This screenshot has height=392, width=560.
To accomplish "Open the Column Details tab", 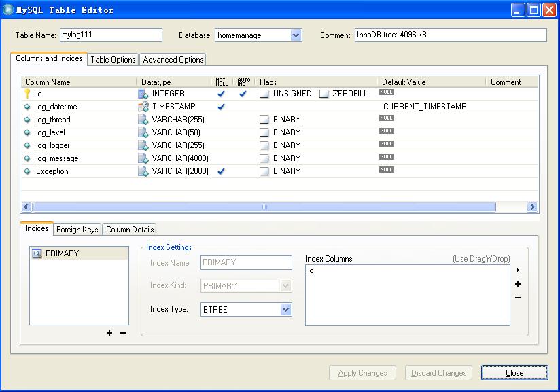I will pyautogui.click(x=130, y=230).
